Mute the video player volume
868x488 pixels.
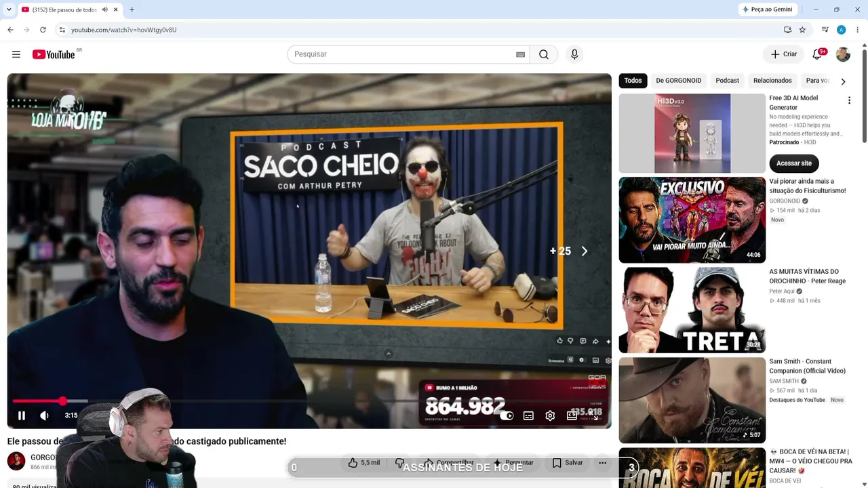coord(44,415)
